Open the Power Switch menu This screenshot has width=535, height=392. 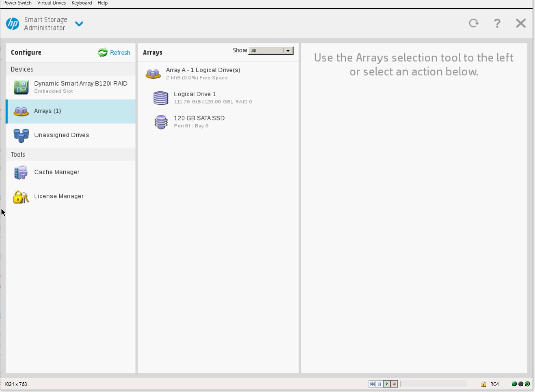[17, 3]
